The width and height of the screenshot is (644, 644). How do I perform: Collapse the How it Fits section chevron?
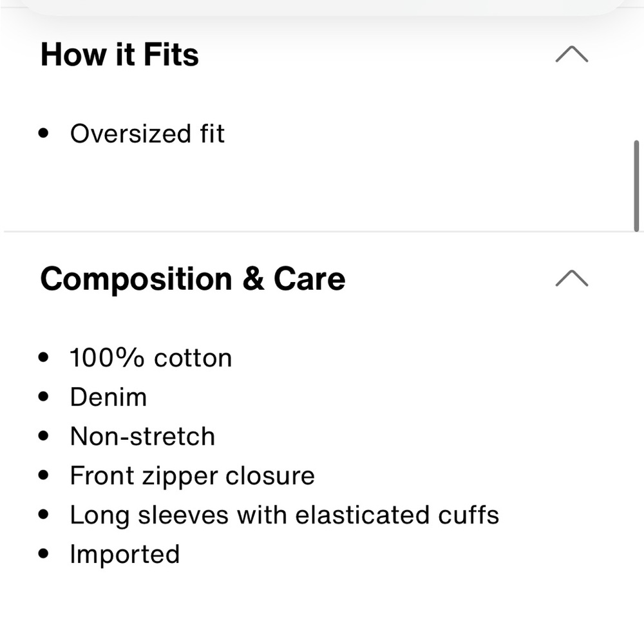tap(571, 55)
